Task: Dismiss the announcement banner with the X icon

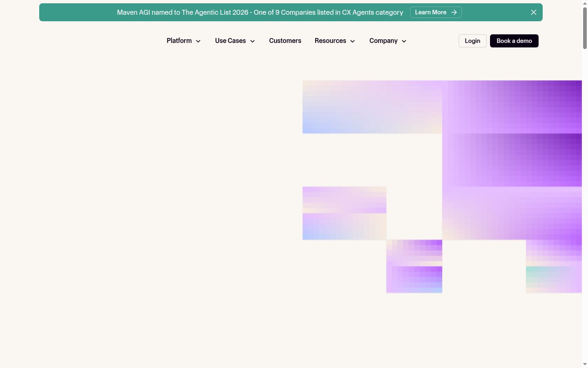Action: (533, 12)
